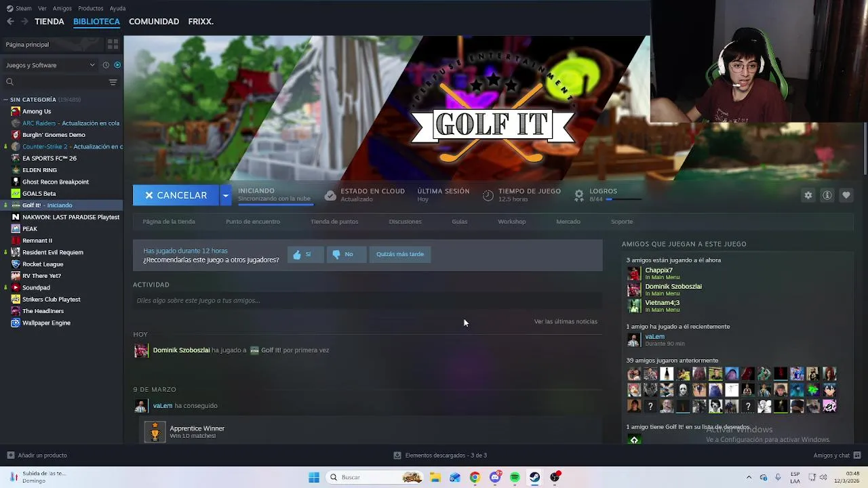Click the ready-to-play filter icon
This screenshot has height=488, width=868.
tap(117, 65)
